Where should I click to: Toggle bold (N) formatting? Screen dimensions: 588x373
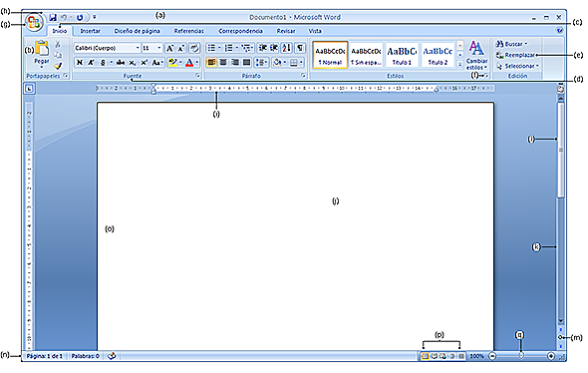tap(80, 62)
